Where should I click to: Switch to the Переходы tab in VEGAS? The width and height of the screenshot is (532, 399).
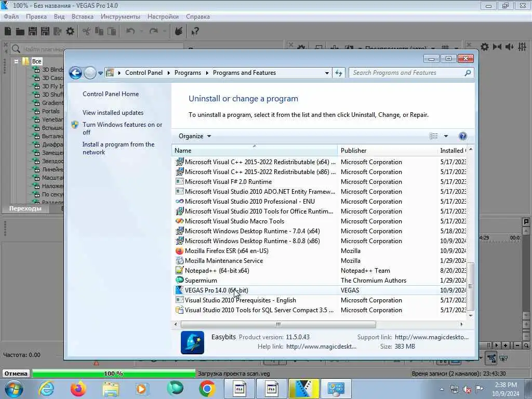pyautogui.click(x=25, y=208)
